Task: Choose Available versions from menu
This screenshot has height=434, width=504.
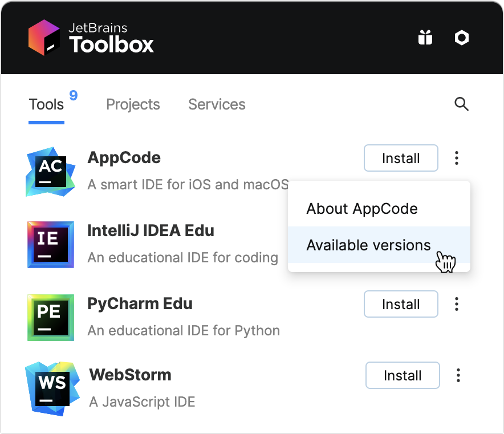Action: 368,245
